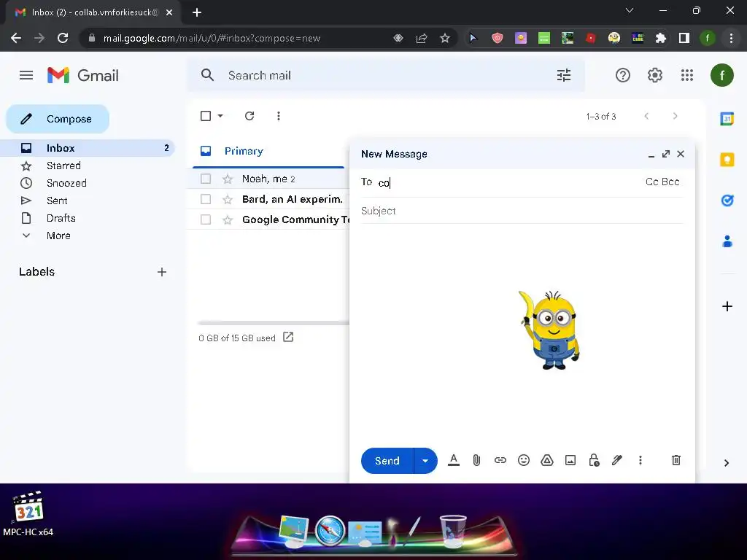Insert link in the new message

pos(500,460)
